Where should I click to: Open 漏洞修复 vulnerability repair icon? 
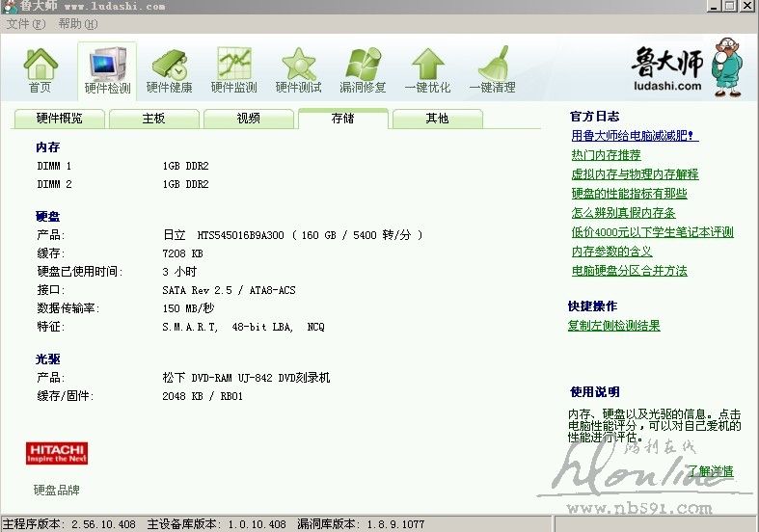pyautogui.click(x=363, y=70)
